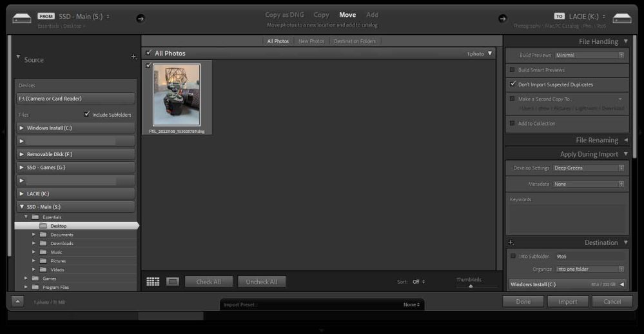Click the plus icon in Source panel
This screenshot has height=334, width=644.
(x=133, y=57)
